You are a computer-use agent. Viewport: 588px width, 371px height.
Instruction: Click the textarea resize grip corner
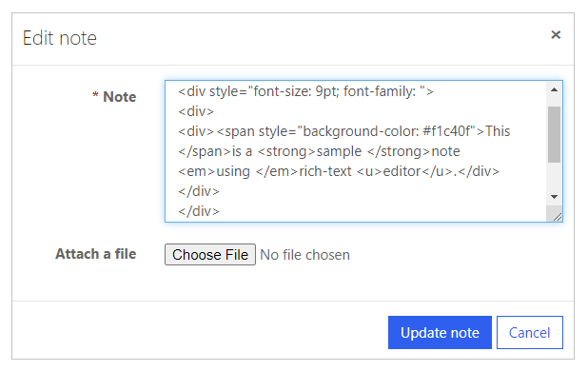[556, 216]
